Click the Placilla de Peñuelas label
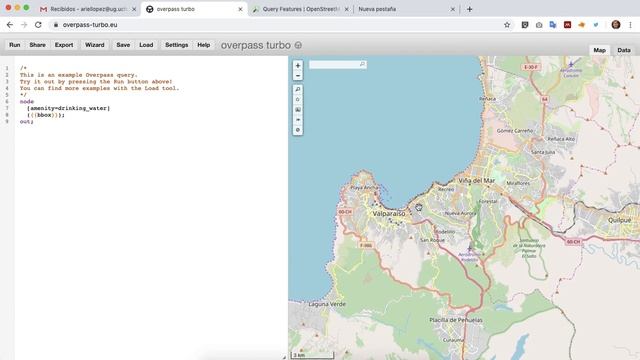 (x=456, y=320)
